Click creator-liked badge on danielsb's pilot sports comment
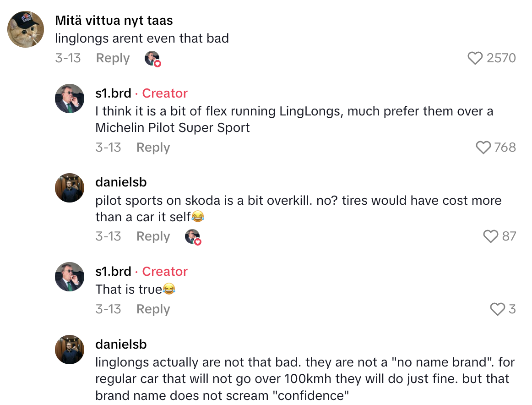532x405 pixels. tap(193, 237)
